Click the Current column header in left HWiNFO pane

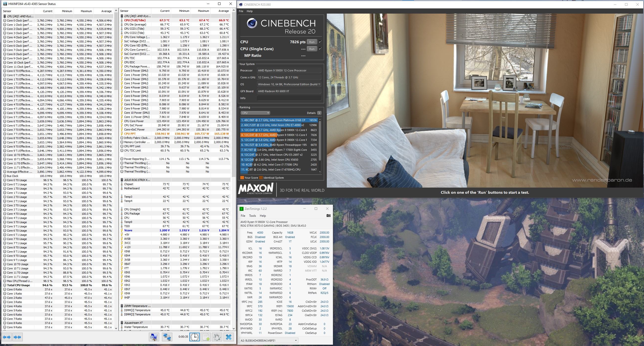(x=44, y=11)
